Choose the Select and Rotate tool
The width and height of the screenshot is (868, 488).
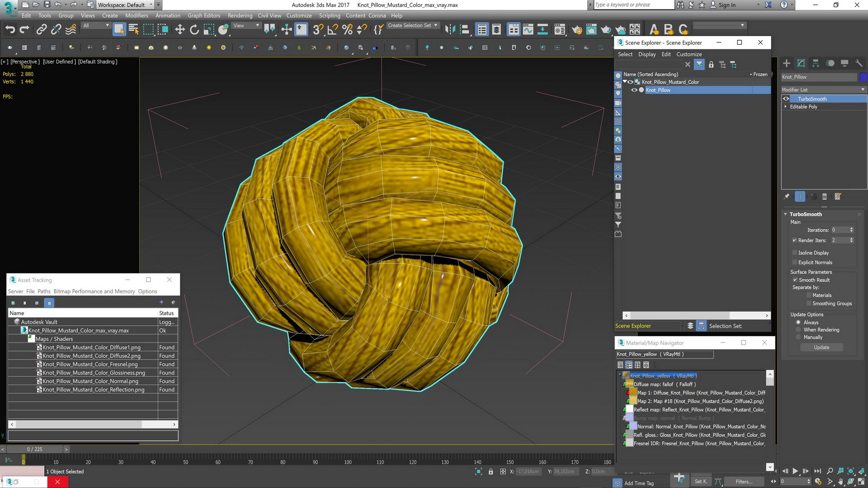pyautogui.click(x=194, y=30)
